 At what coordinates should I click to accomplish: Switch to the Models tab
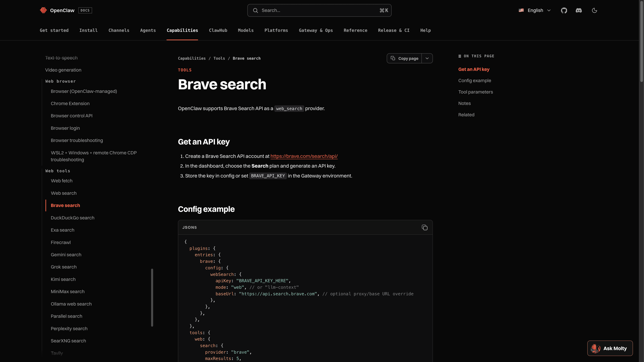point(246,30)
